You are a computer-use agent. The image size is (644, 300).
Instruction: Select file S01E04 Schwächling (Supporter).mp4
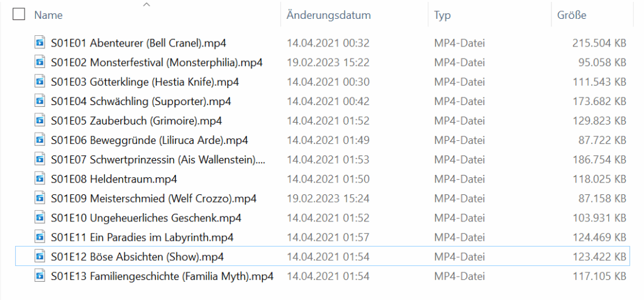[141, 101]
